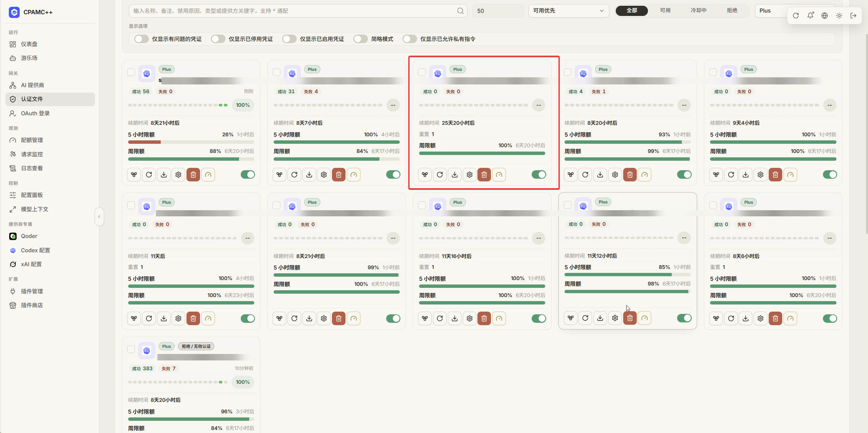Click the page size field showing 50
Screen dimensions: 868x433
pyautogui.click(x=498, y=11)
